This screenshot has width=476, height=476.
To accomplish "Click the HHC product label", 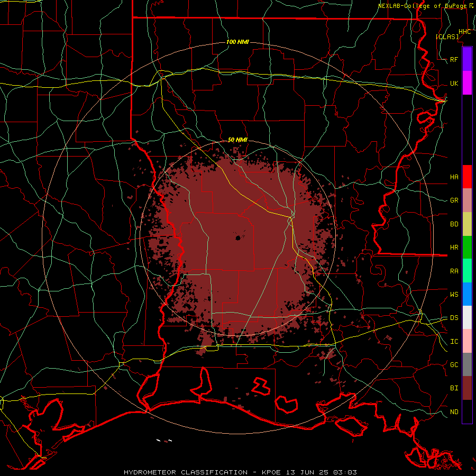I will (464, 32).
